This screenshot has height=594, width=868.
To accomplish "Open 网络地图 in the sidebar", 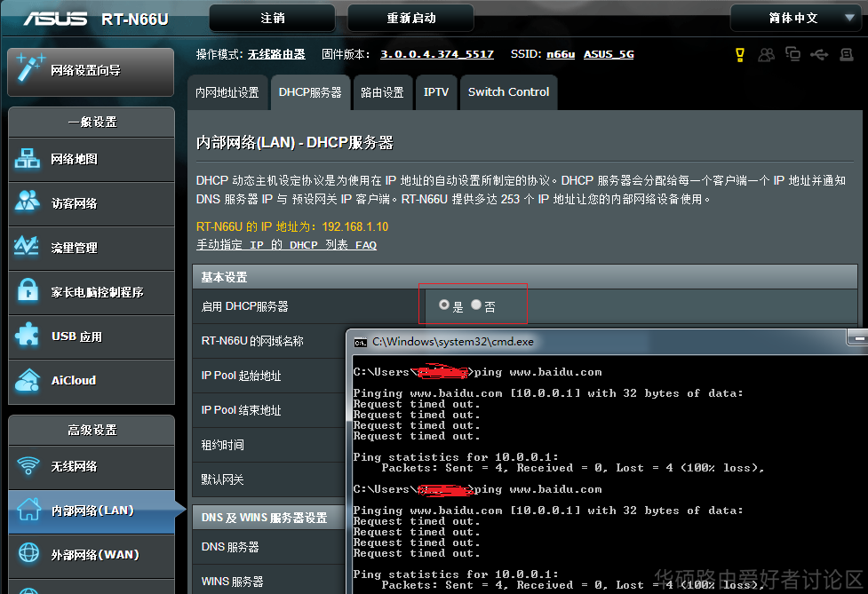I will pos(92,159).
